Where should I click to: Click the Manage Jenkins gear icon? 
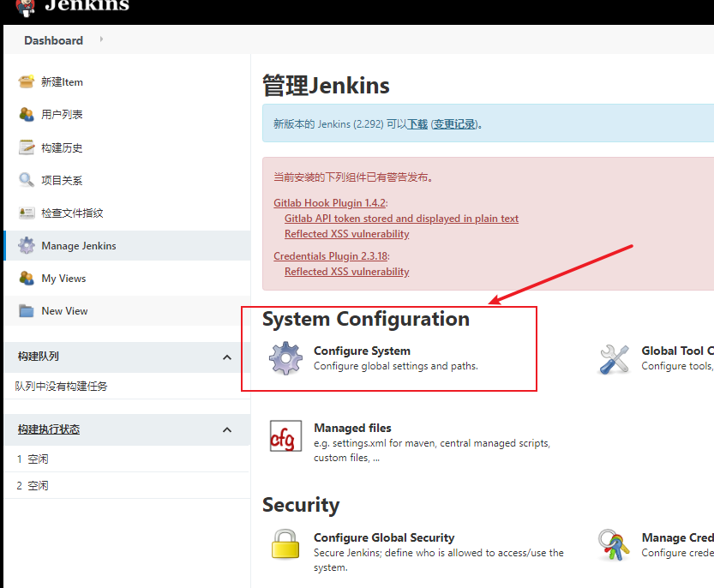24,244
